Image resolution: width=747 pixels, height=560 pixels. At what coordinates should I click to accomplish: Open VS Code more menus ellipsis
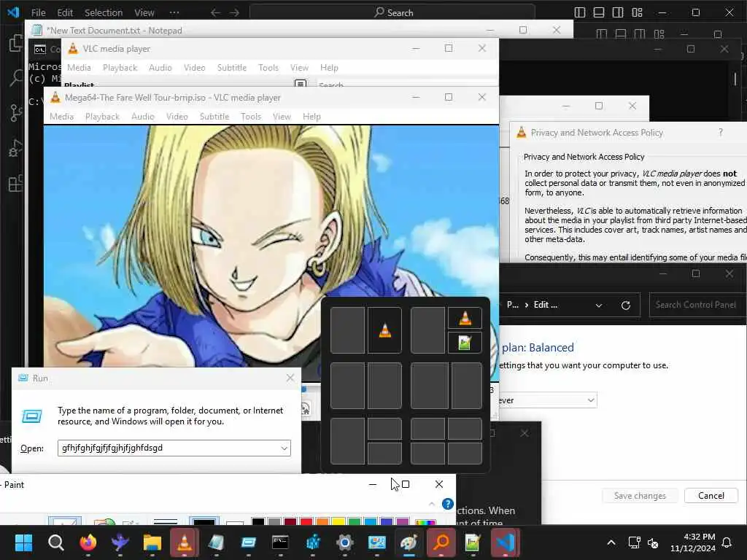tap(174, 13)
